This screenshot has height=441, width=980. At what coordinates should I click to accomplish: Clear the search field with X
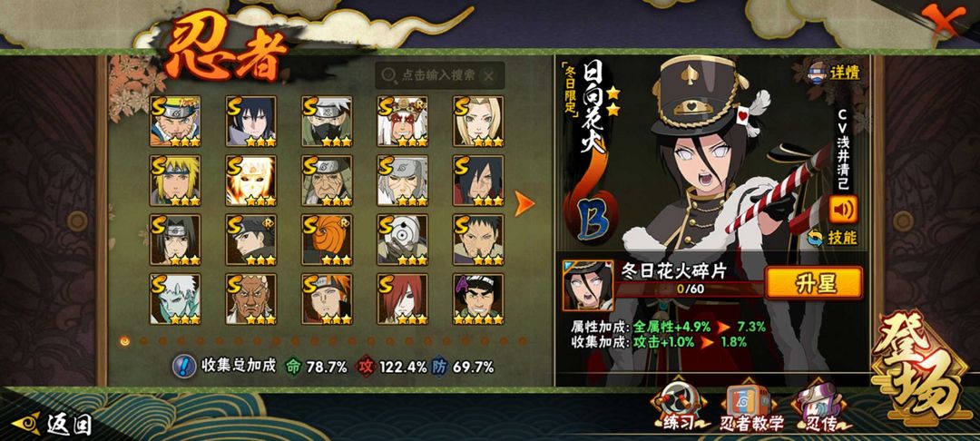point(489,75)
